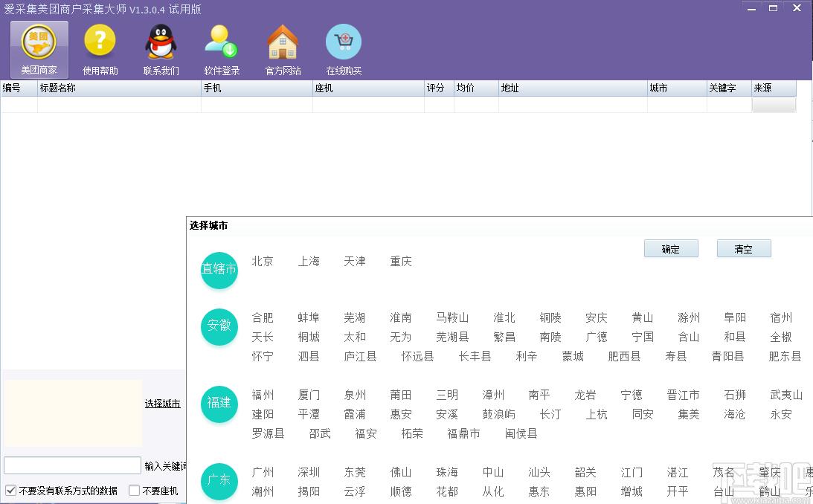
Task: Select city 汕头
Action: 539,472
